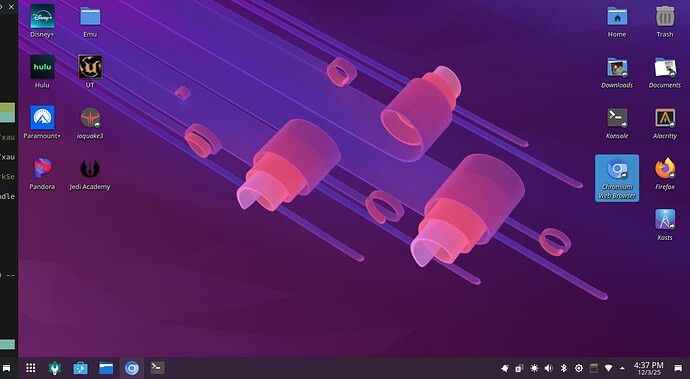
Task: Open the Wi-Fi network tray icon
Action: tap(608, 368)
